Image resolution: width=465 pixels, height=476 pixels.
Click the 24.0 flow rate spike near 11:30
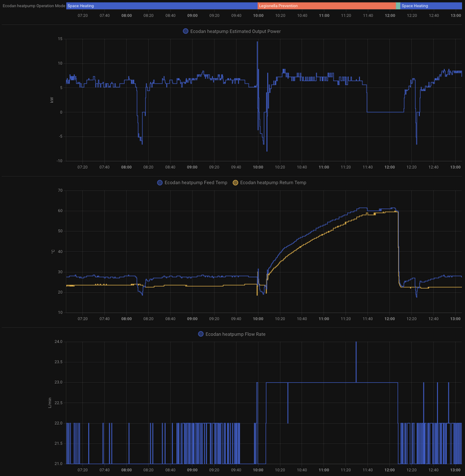(356, 342)
